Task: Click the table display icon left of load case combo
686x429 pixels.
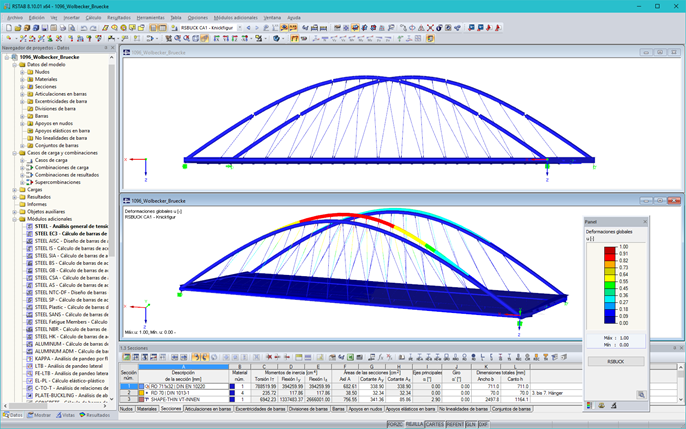Action: point(174,28)
